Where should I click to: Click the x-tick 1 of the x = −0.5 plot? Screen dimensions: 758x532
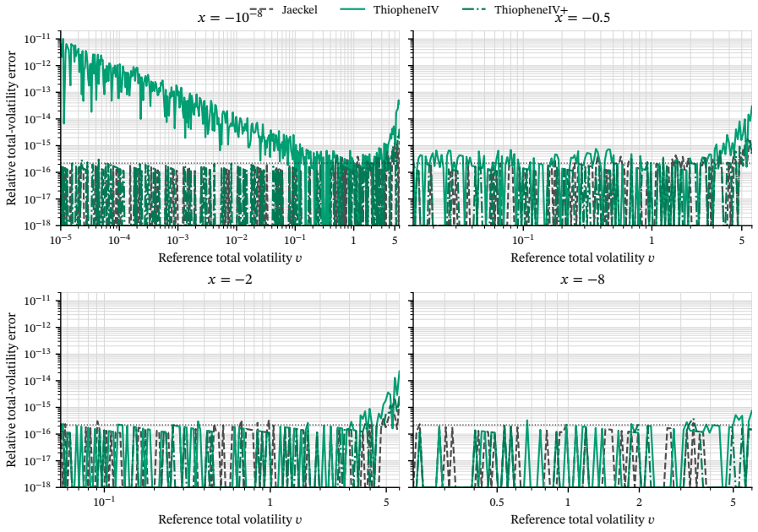click(x=652, y=240)
